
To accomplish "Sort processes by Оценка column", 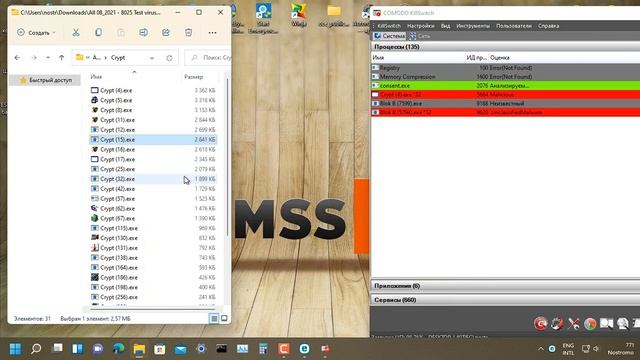I will (x=500, y=58).
